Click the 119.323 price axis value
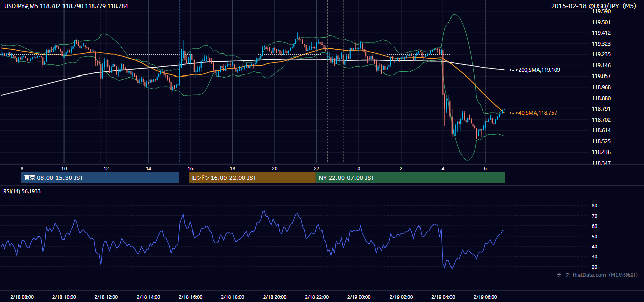This screenshot has height=302, width=644. pos(602,44)
